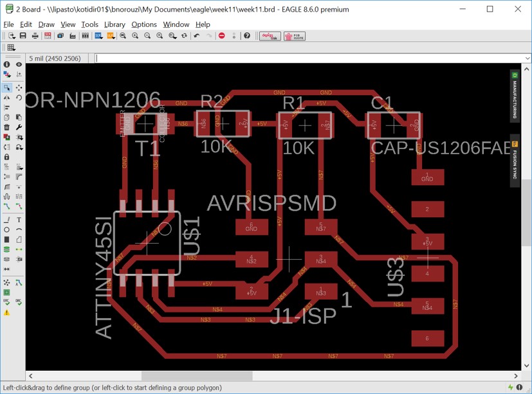Screen dimensions: 532x394
Task: Click the zoom in magnifier icon
Action: coord(135,35)
